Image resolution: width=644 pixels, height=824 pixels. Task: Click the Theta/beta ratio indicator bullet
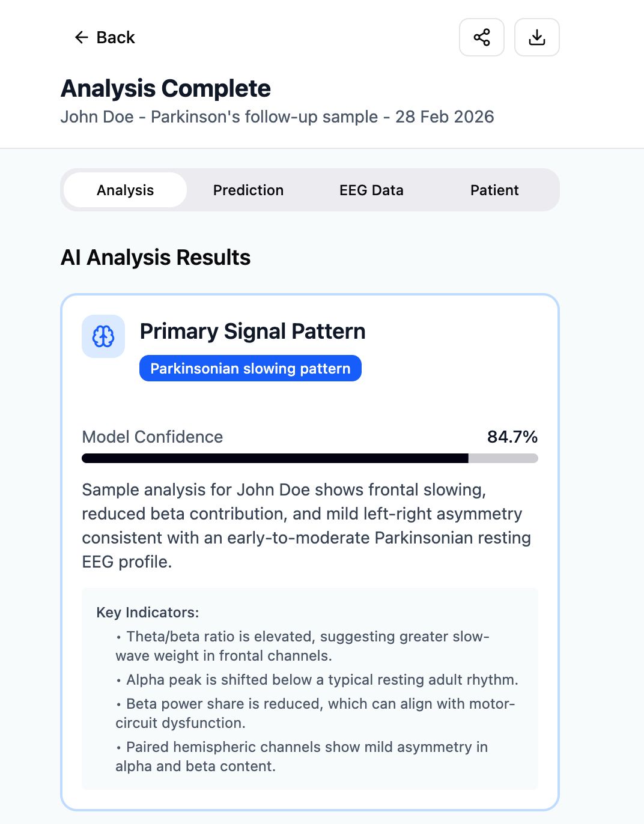[302, 646]
